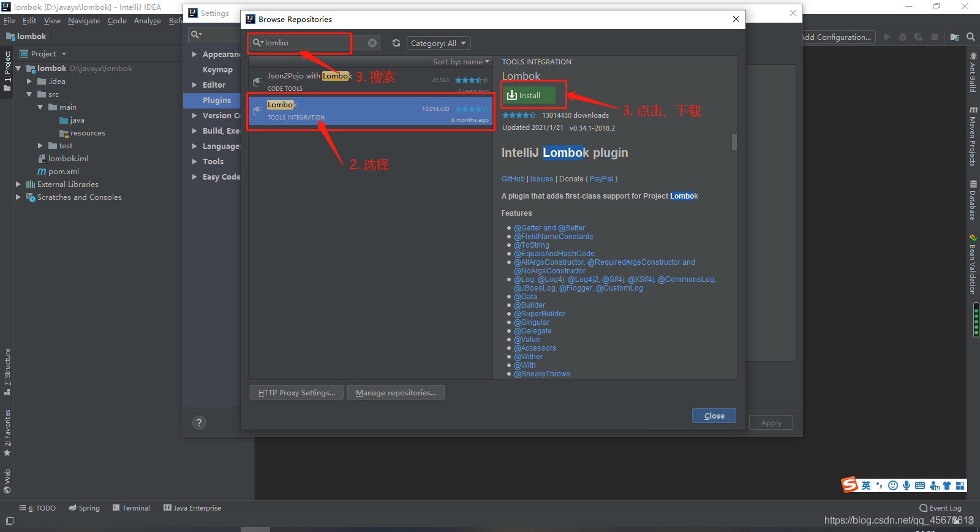Click the Search Everywhere magnifier in IDE toolbar
This screenshot has width=980, height=532.
(x=971, y=37)
